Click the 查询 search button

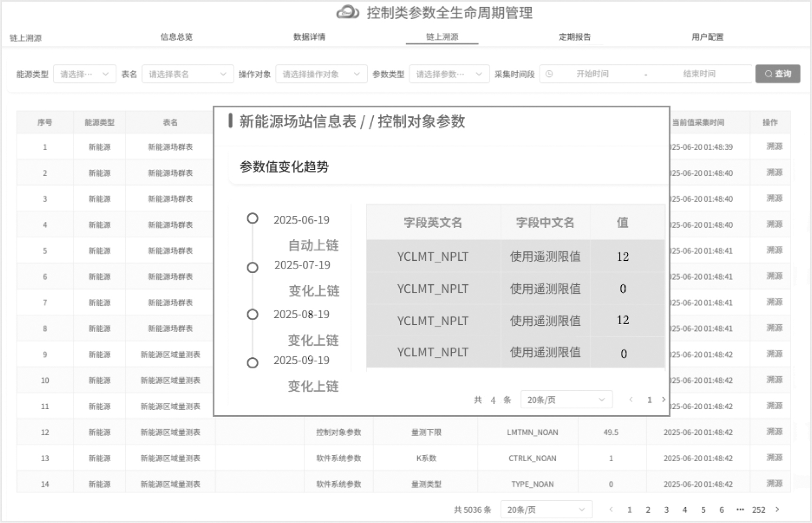(x=777, y=74)
